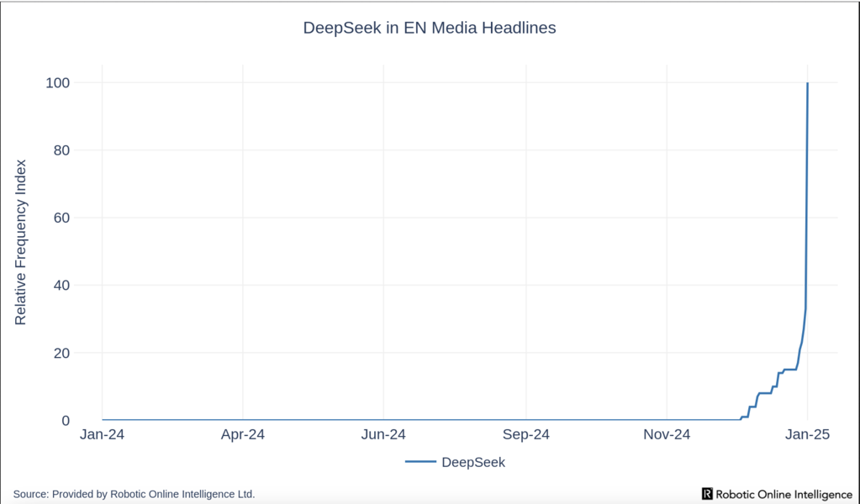
Task: Click the x-axis label Jan-25
Action: 807,434
